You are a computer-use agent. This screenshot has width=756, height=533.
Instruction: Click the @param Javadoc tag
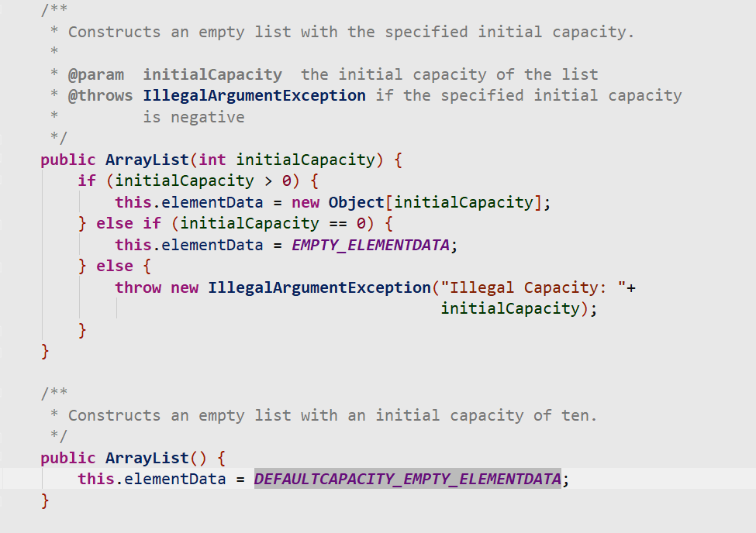(96, 74)
